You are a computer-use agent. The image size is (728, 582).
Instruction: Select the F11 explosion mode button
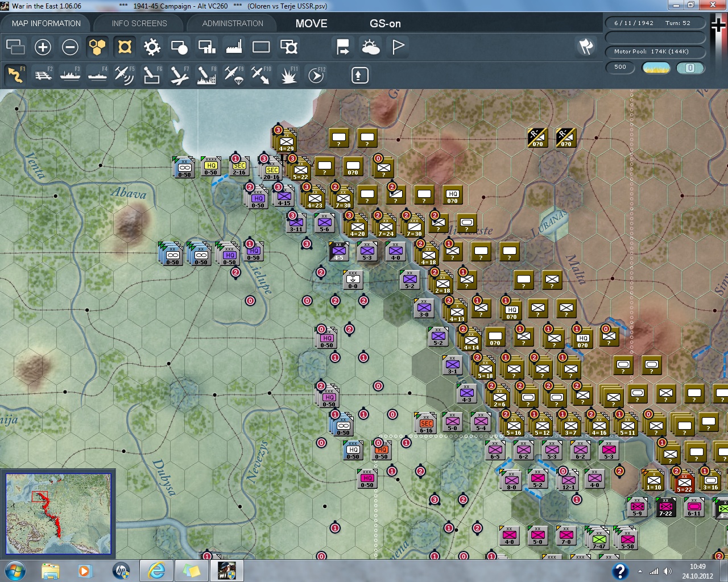[x=288, y=75]
